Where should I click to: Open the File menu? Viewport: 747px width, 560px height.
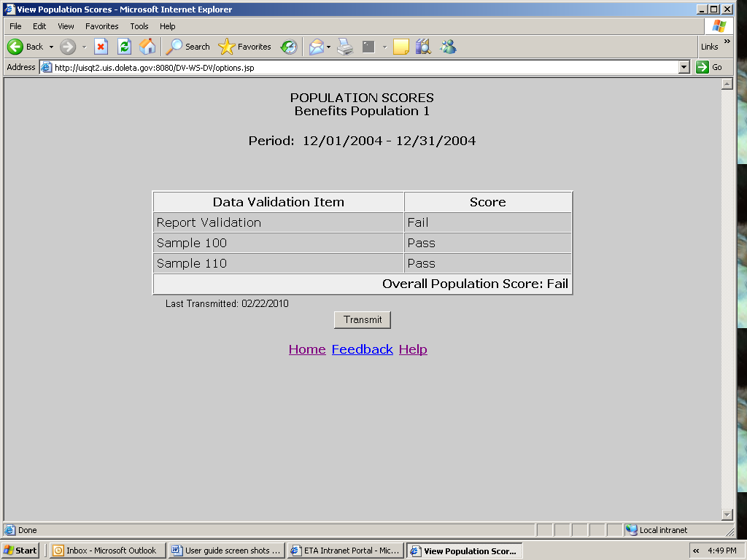pyautogui.click(x=15, y=26)
